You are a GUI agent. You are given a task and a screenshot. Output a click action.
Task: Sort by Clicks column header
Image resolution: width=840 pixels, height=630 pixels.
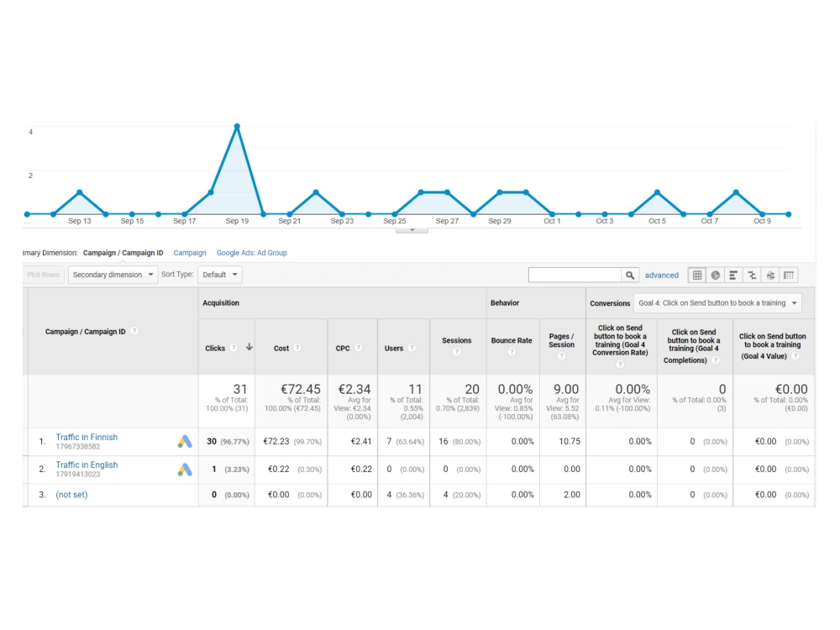click(215, 349)
